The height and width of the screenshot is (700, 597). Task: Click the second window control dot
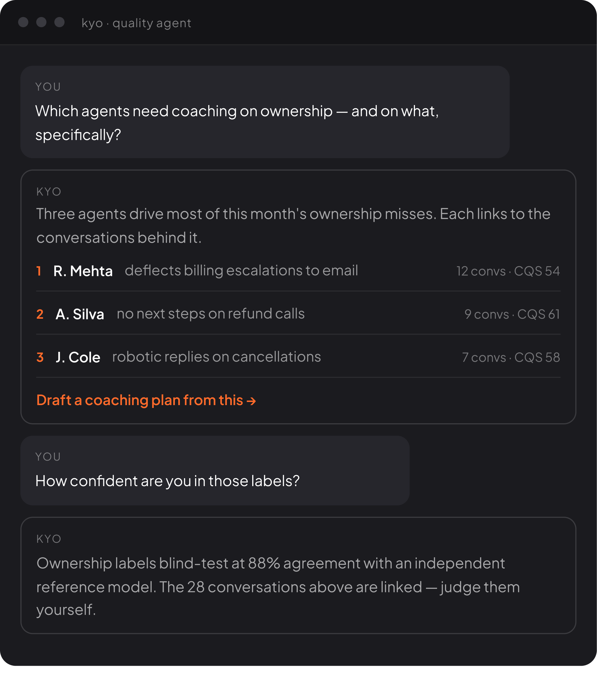pyautogui.click(x=41, y=22)
